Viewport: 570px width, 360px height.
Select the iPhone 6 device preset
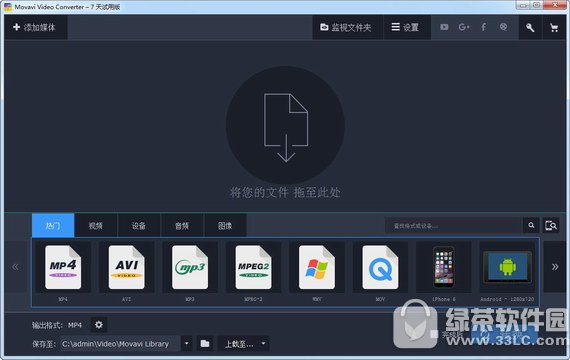point(443,267)
